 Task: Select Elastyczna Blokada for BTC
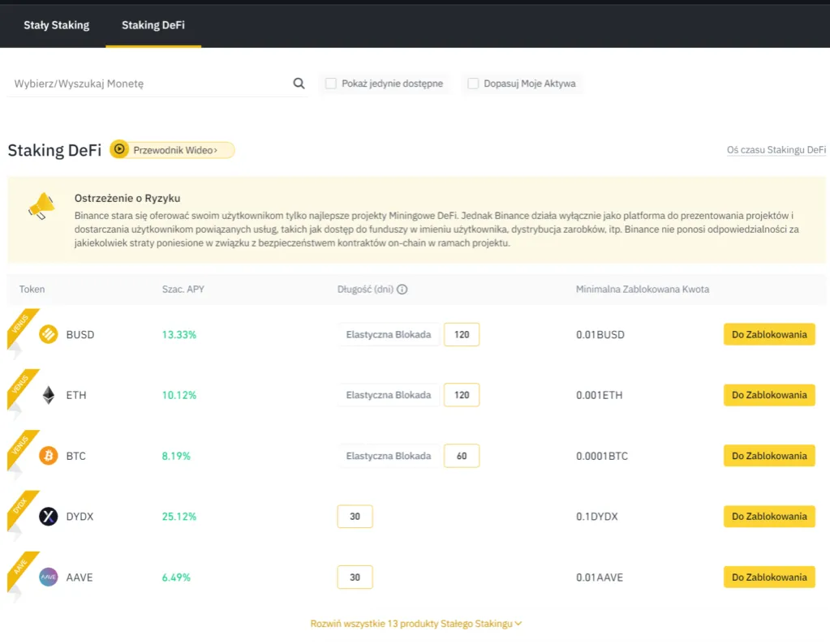(389, 456)
